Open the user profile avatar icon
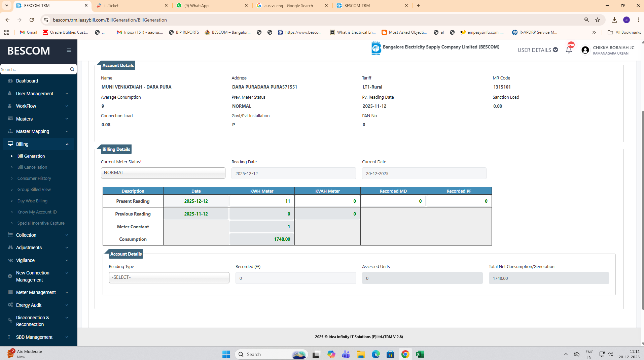Screen dimensions: 644x360 click(585, 50)
